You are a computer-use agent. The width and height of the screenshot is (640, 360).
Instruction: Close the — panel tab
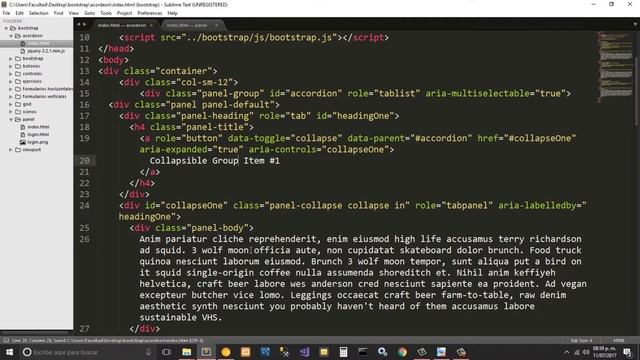pos(216,25)
